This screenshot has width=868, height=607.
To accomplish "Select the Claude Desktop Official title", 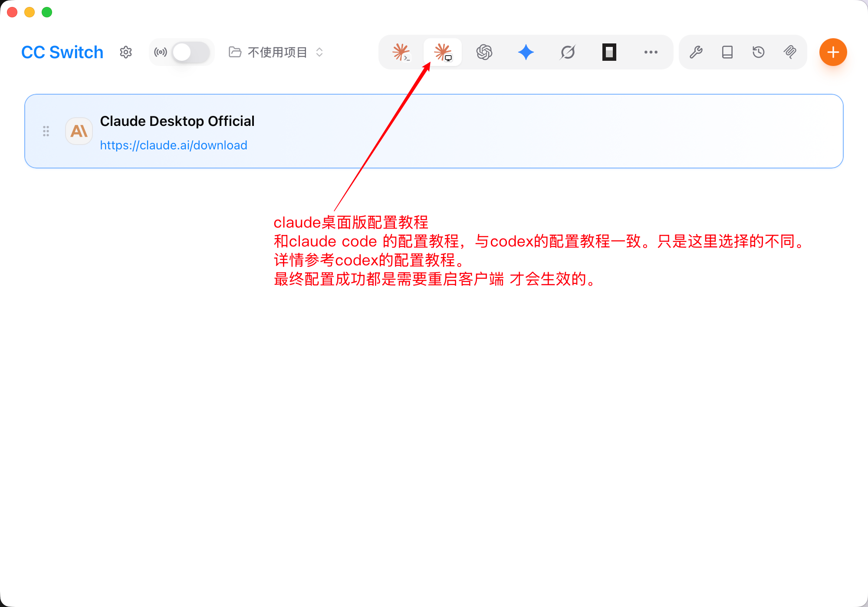I will [177, 121].
